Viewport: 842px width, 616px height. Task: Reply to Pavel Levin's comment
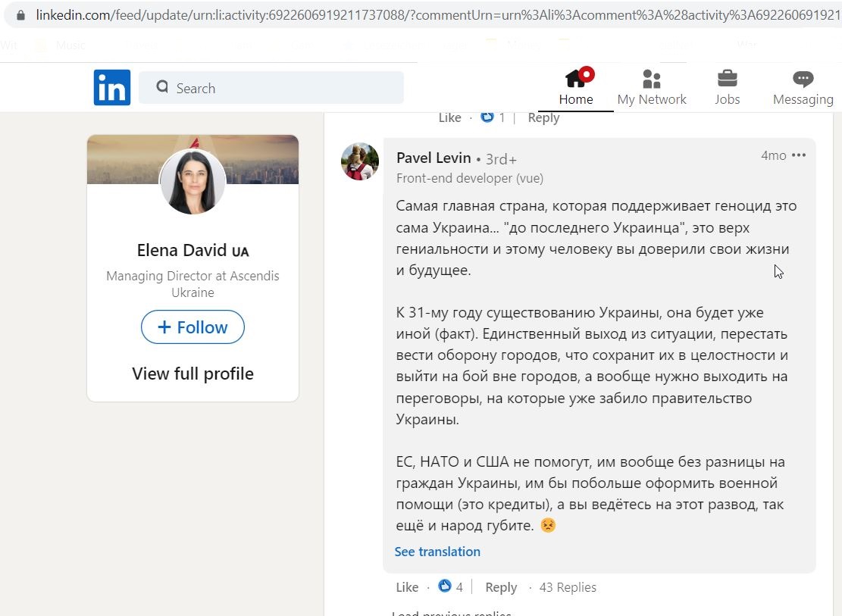tap(501, 587)
